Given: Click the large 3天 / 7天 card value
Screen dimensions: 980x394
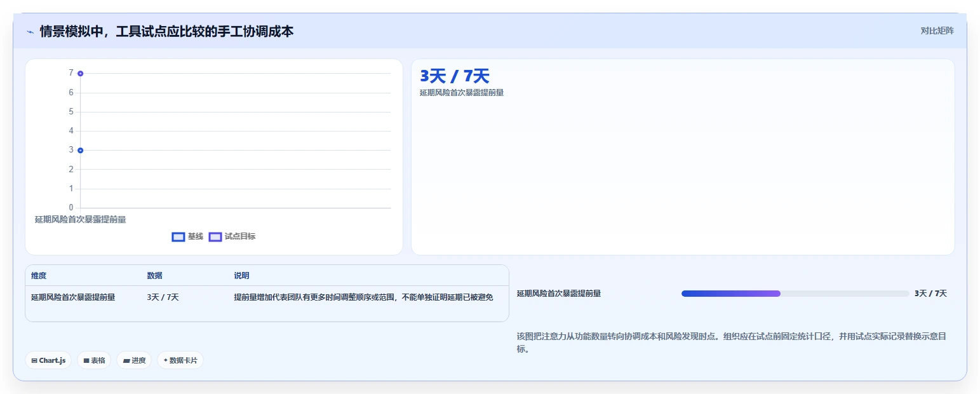Looking at the screenshot, I should pos(455,76).
